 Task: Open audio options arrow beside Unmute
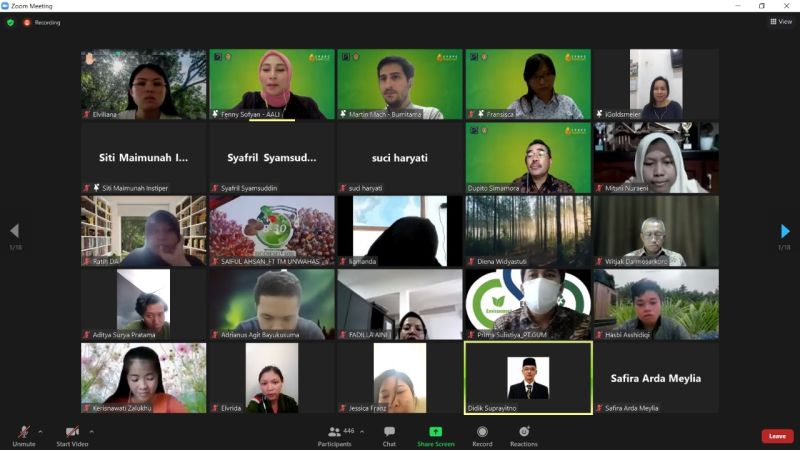tap(40, 431)
